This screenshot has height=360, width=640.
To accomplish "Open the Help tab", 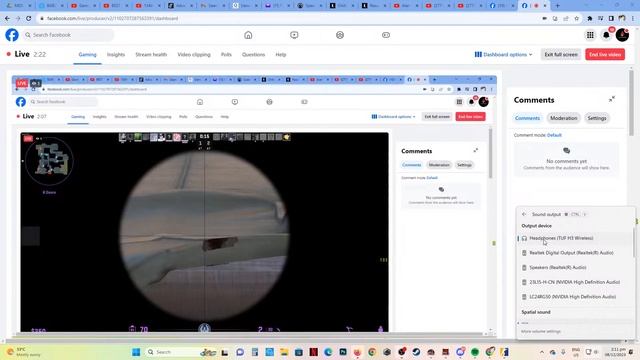I will 281,54.
